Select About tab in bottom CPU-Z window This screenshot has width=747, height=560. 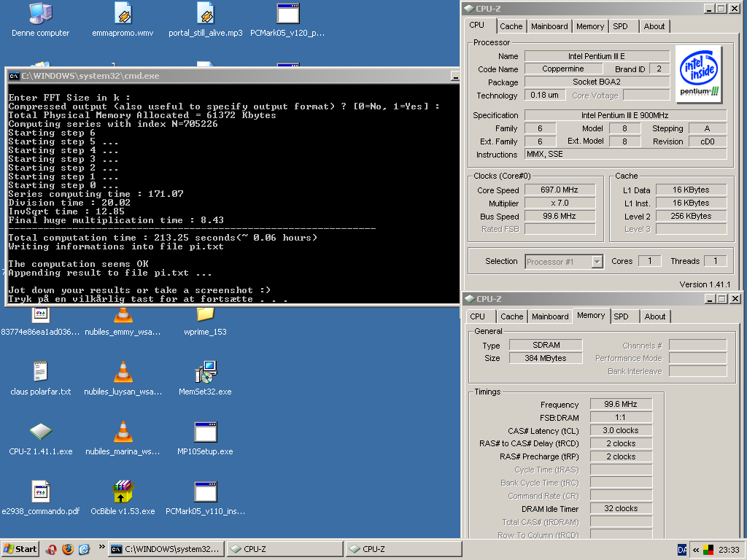point(655,316)
